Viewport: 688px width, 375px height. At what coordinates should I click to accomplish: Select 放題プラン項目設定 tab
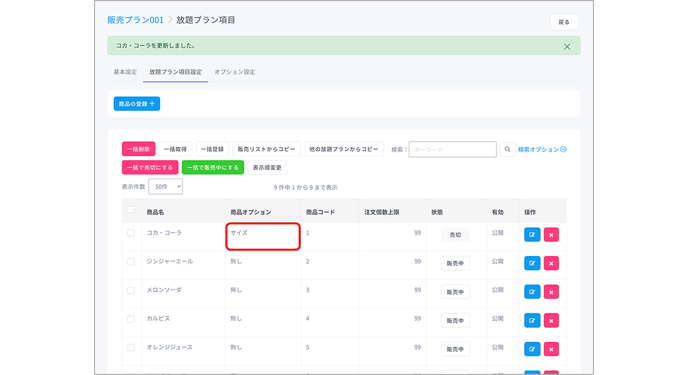(176, 72)
